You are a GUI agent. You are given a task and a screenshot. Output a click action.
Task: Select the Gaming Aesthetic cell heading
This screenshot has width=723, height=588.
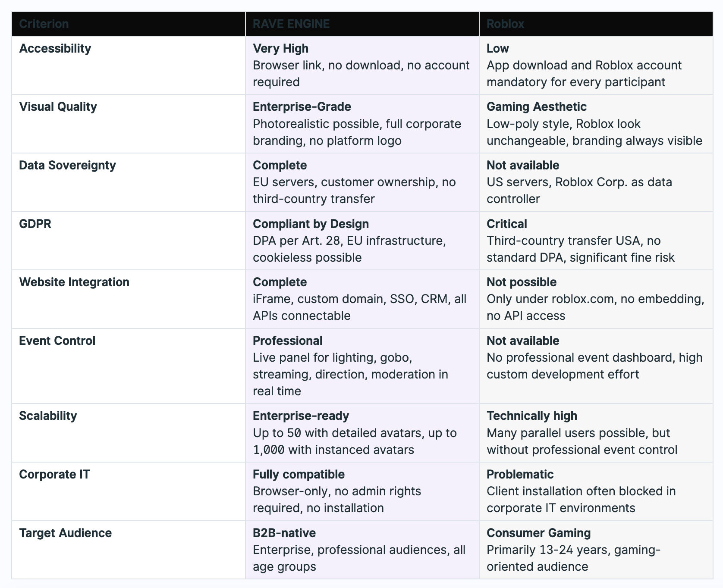click(536, 106)
